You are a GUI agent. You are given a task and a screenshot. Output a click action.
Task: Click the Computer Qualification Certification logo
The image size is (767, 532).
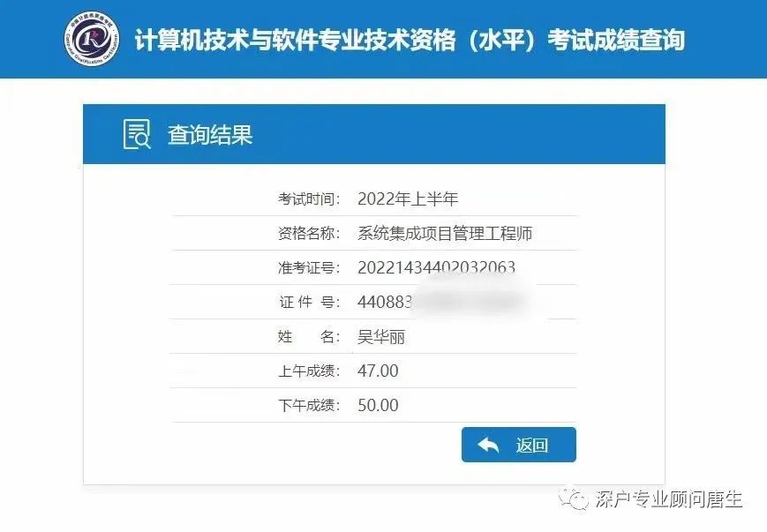click(92, 39)
